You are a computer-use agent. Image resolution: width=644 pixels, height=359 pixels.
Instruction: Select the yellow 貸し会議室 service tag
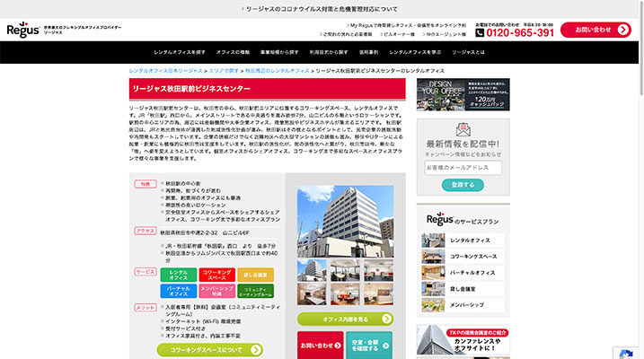click(x=255, y=275)
